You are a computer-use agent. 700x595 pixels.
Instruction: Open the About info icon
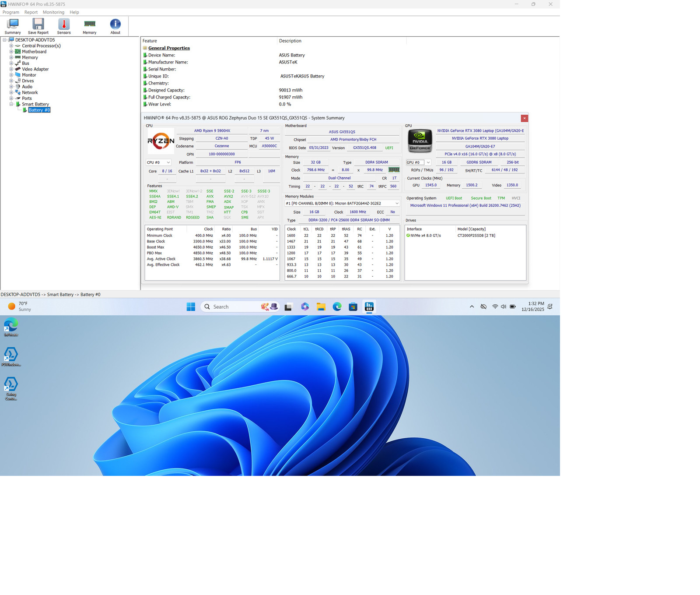click(115, 26)
